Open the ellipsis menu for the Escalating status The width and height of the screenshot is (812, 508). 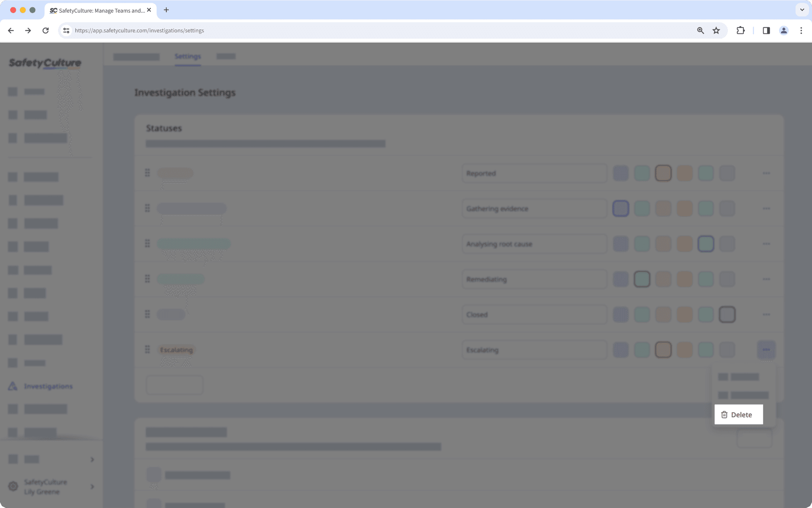click(766, 349)
